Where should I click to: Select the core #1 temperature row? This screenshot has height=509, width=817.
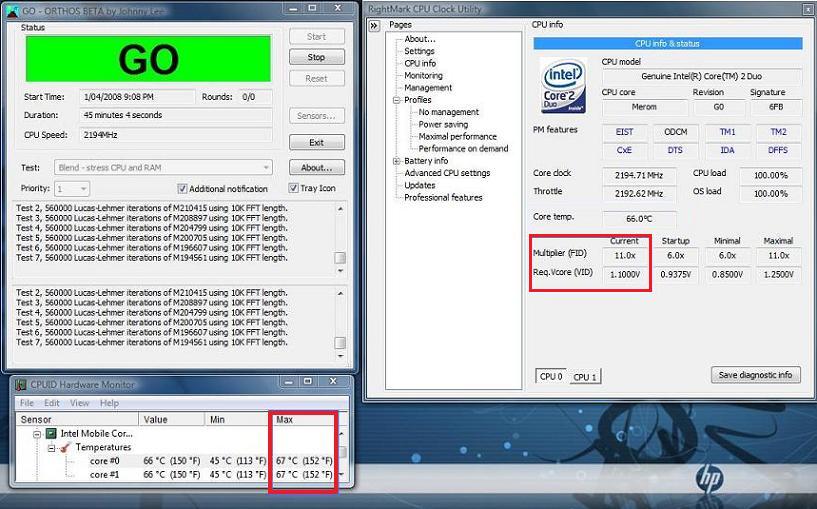(x=177, y=475)
